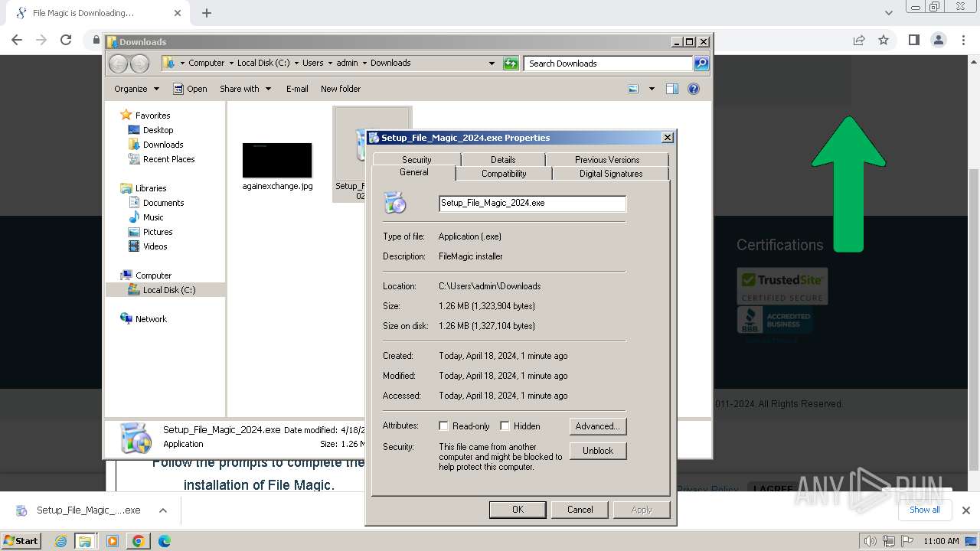This screenshot has height=551, width=980.
Task: Expand the arrow after Local Disk (C:) breadcrumb
Action: click(x=296, y=64)
